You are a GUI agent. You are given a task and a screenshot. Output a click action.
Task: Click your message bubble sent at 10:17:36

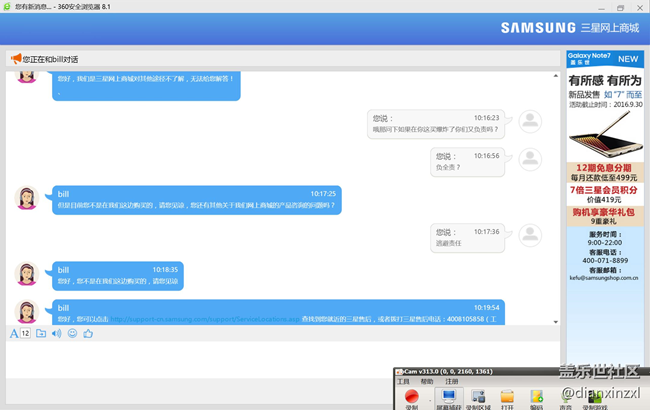point(468,238)
